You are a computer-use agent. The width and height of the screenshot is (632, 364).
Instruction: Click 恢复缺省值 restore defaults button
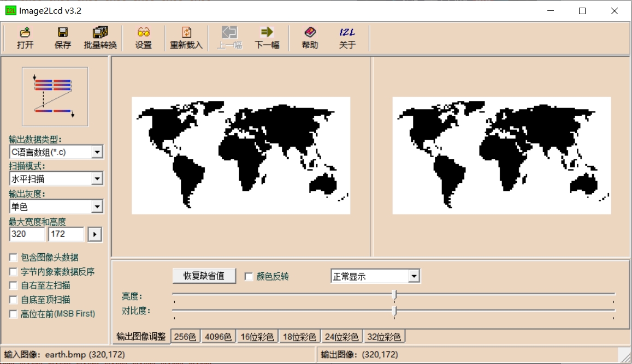click(x=204, y=276)
